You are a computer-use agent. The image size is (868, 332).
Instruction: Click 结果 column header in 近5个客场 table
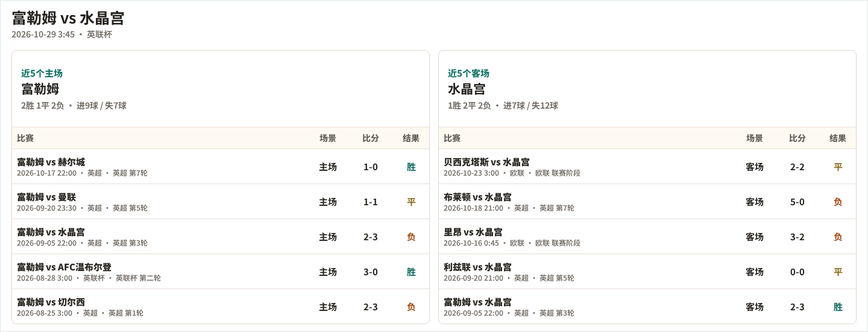point(838,138)
